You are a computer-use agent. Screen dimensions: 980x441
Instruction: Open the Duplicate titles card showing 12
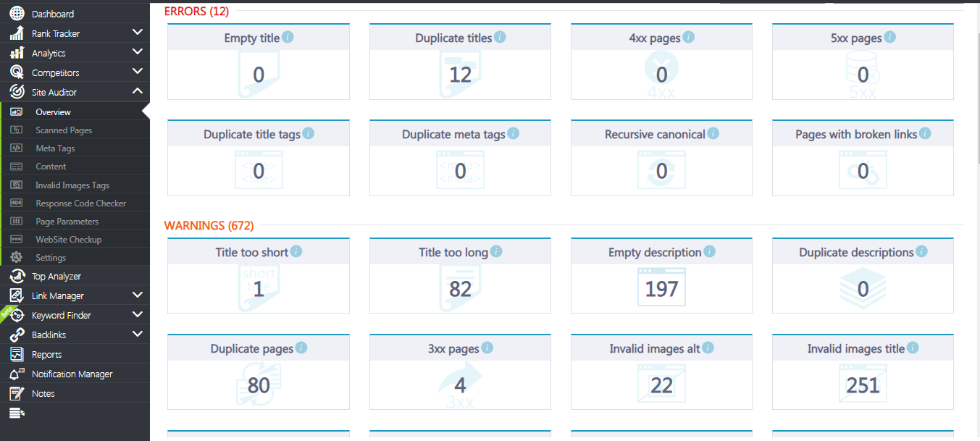(461, 62)
